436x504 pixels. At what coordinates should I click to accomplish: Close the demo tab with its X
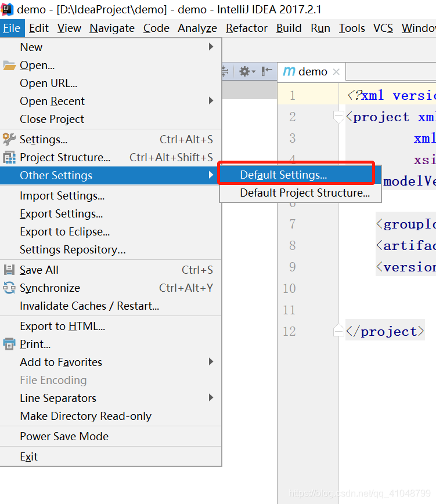(x=336, y=71)
